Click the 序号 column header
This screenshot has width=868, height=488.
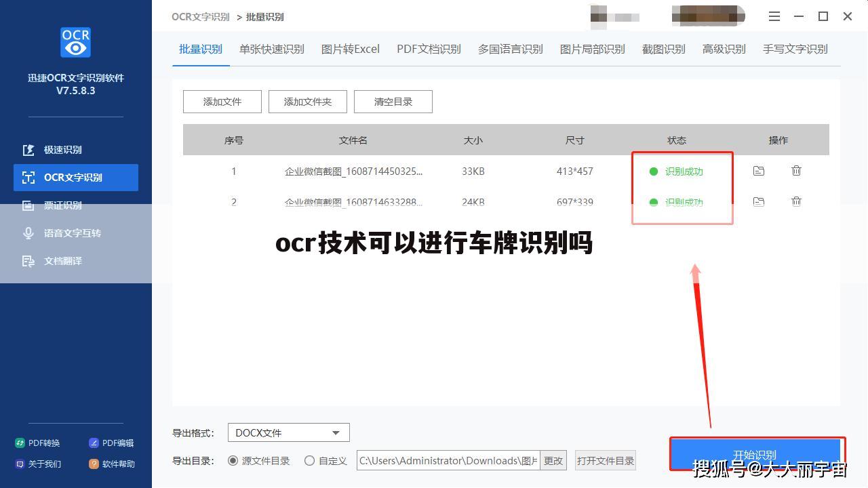[x=234, y=140]
